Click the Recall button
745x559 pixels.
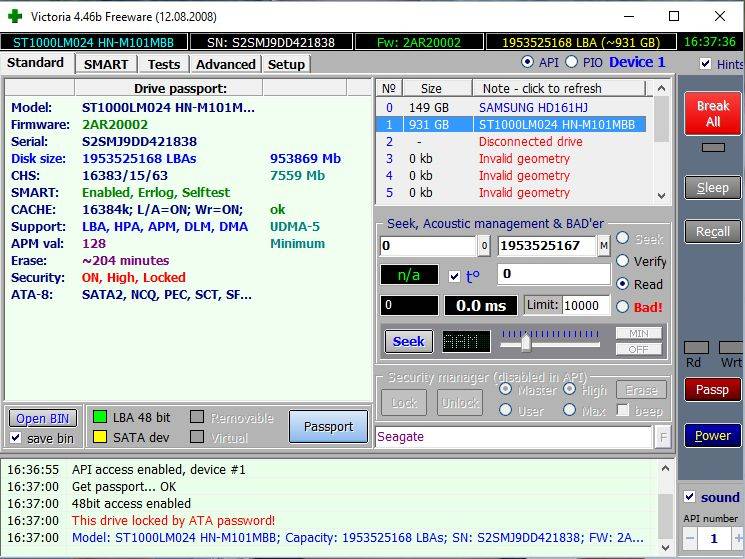(713, 231)
